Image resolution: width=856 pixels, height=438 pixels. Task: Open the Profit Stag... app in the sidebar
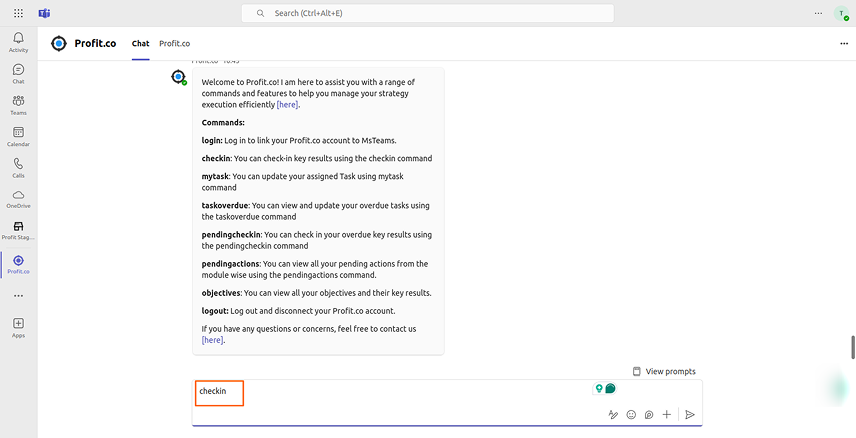pos(19,230)
